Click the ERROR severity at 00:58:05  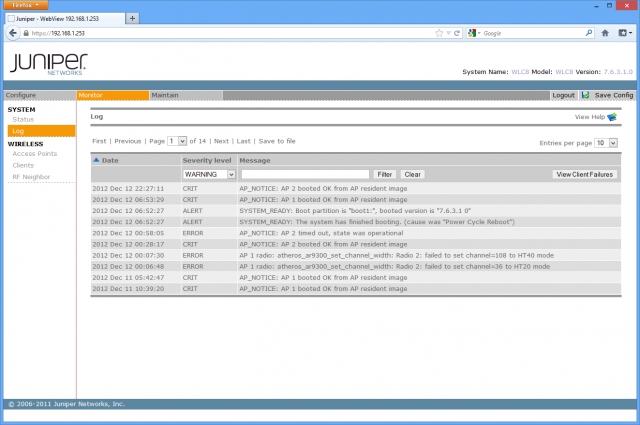coord(193,233)
